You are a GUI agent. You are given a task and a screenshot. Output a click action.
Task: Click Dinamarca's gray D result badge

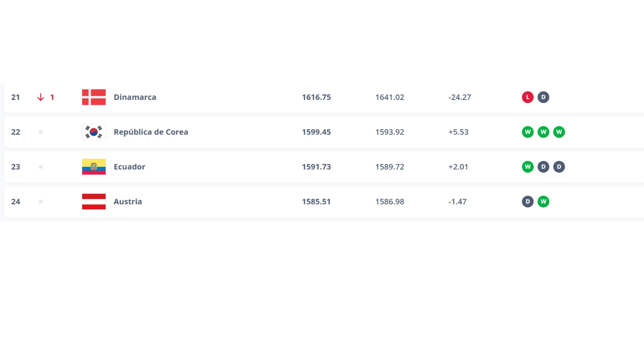[x=543, y=97]
